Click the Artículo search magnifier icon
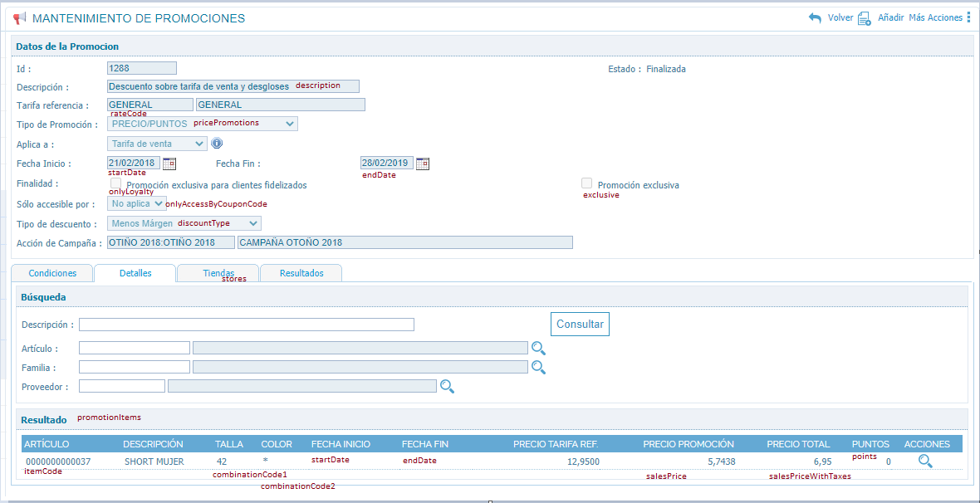The width and height of the screenshot is (980, 503). pos(538,349)
